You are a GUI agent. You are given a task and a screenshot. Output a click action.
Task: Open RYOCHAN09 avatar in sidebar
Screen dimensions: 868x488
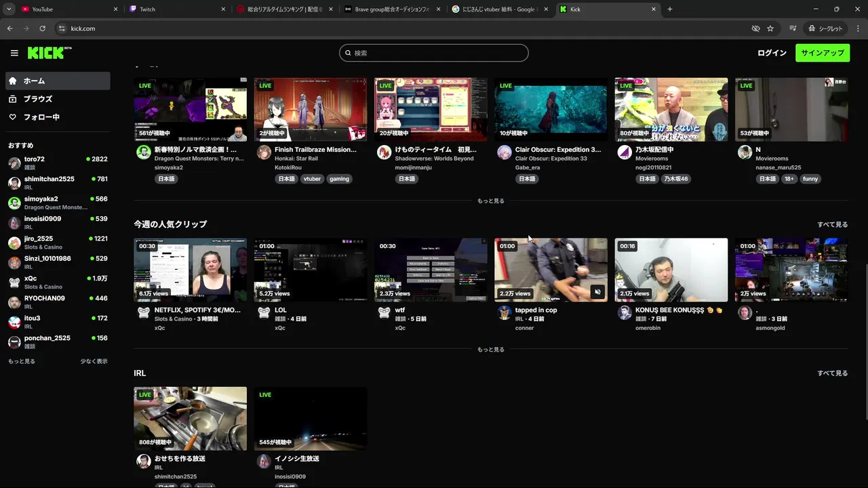pos(14,302)
